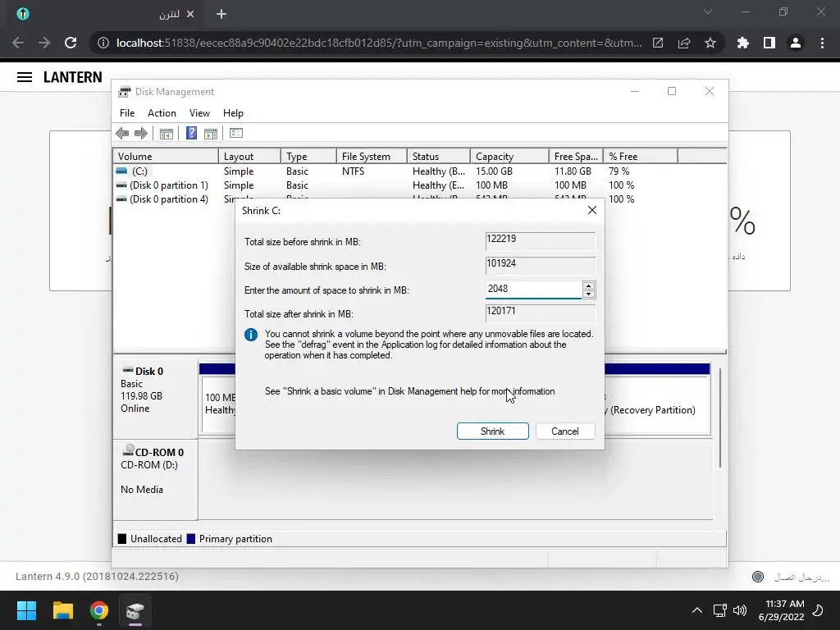This screenshot has height=630, width=840.
Task: Click the Disk Management taskbar icon
Action: (135, 610)
